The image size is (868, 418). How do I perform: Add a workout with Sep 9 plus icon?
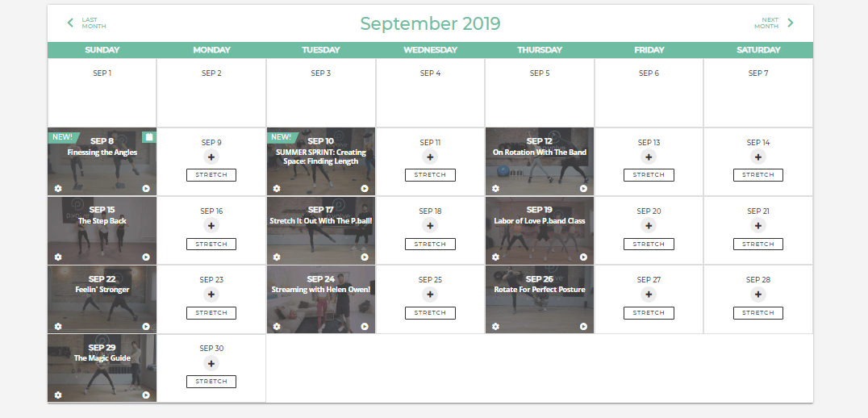pos(211,157)
